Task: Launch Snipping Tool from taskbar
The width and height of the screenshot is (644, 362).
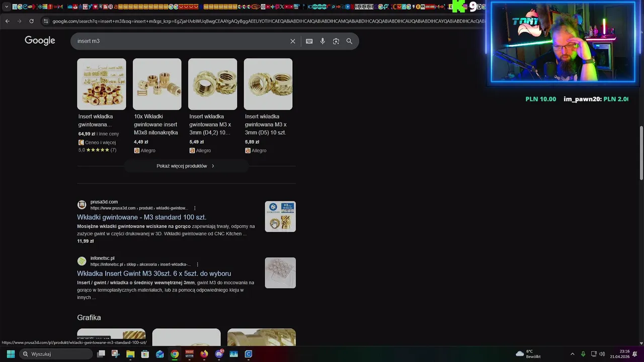Action: (115, 354)
